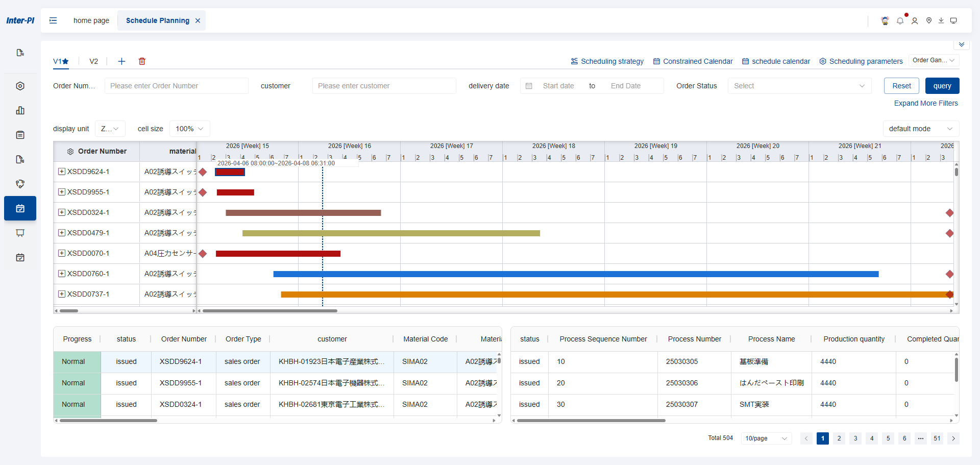
Task: Open the routing nodes sidebar icon
Action: [20, 184]
